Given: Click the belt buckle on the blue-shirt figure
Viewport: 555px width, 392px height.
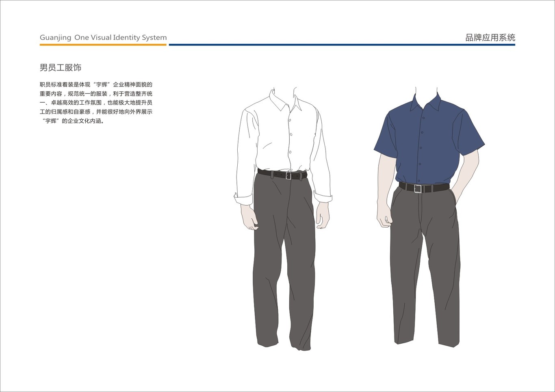Looking at the screenshot, I should pos(418,189).
